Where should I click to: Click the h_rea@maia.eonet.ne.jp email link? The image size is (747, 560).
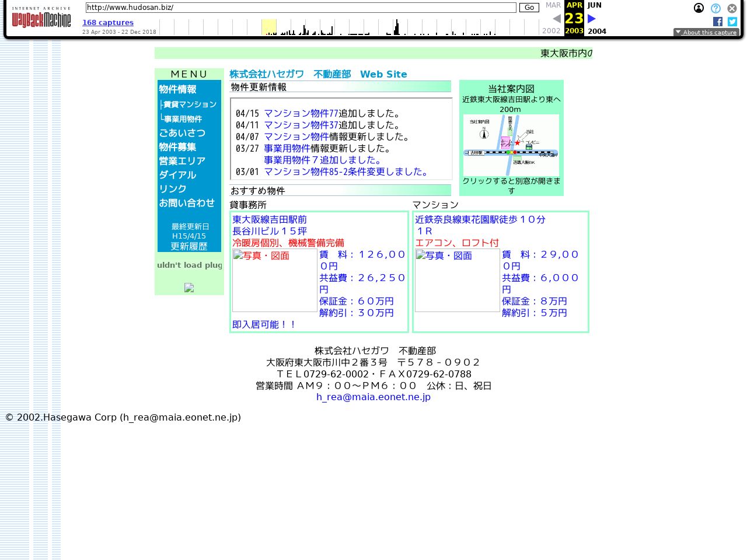tap(373, 397)
